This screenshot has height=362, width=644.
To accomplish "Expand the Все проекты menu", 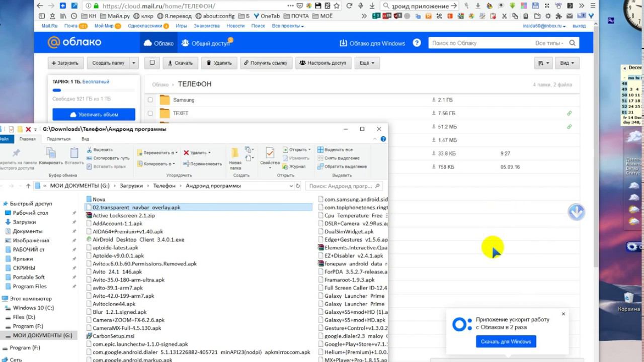I will tap(288, 26).
